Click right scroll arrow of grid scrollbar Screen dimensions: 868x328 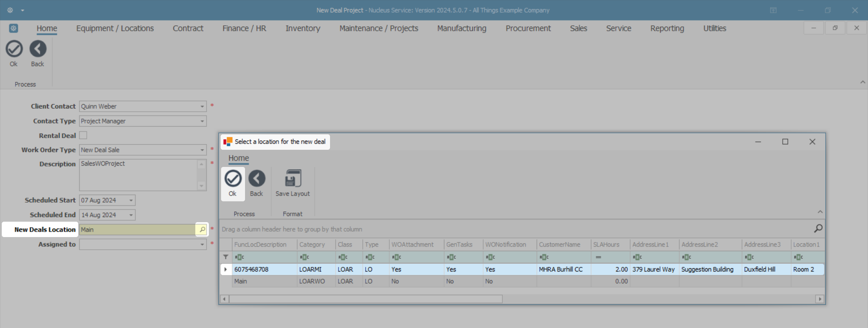[820, 299]
